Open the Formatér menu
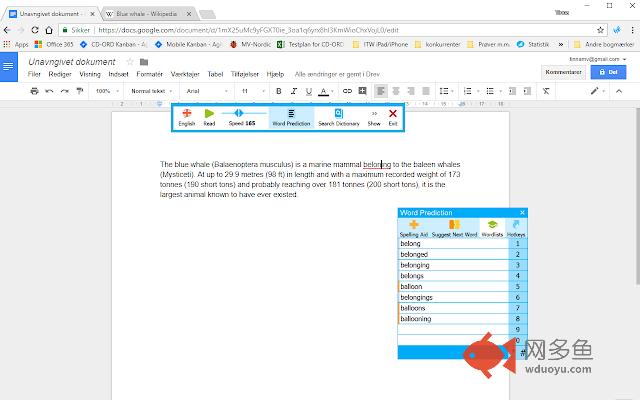Image resolution: width=640 pixels, height=400 pixels. click(149, 74)
